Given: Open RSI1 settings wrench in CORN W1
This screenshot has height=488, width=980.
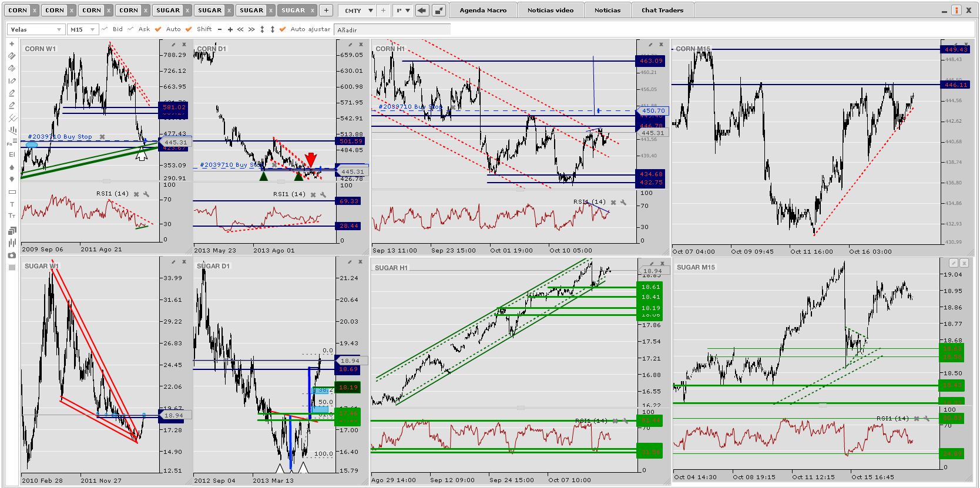Looking at the screenshot, I should [x=146, y=194].
